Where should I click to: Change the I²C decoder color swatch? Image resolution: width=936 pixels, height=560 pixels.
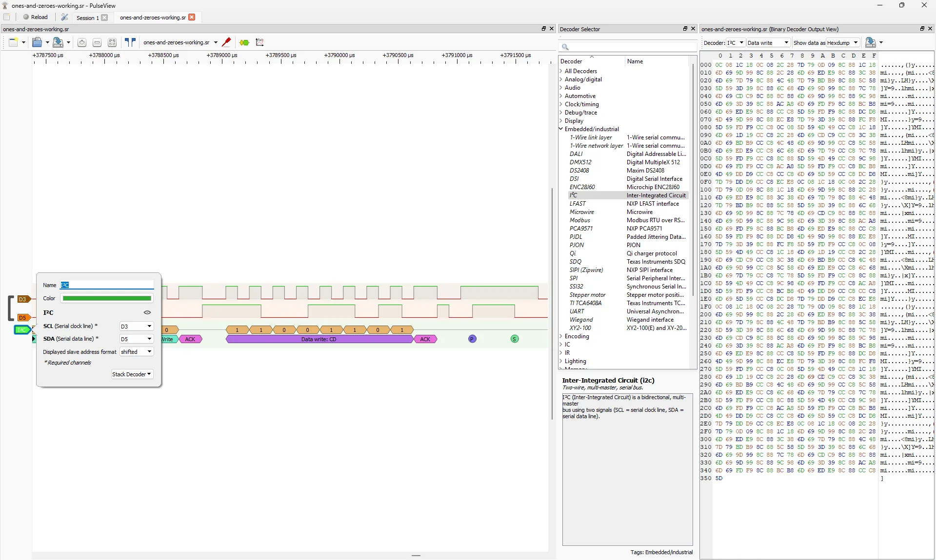pos(106,298)
